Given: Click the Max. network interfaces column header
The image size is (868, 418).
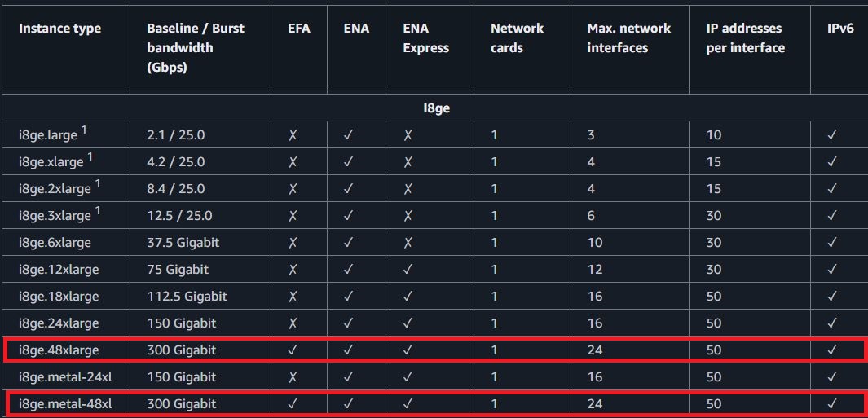Looking at the screenshot, I should pos(628,38).
